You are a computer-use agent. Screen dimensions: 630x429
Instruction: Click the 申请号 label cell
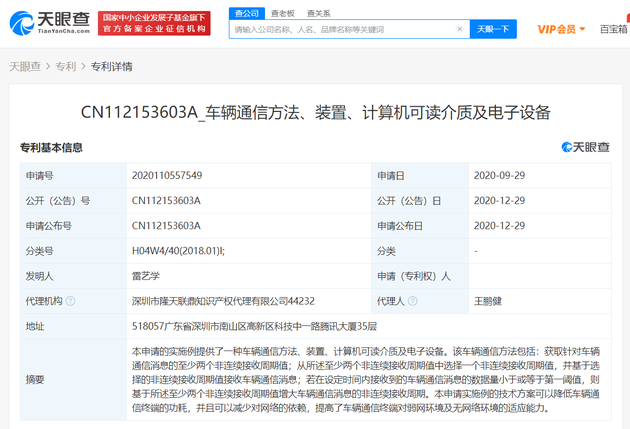(x=73, y=176)
